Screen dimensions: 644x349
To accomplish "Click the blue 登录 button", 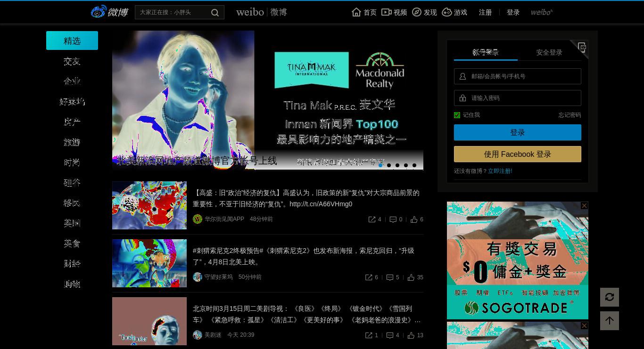I will pyautogui.click(x=518, y=132).
